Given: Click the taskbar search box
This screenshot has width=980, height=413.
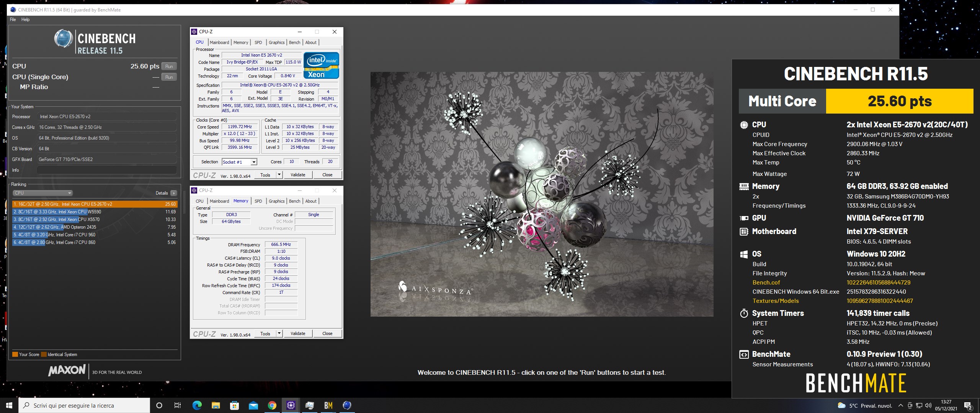Looking at the screenshot, I should (x=84, y=405).
